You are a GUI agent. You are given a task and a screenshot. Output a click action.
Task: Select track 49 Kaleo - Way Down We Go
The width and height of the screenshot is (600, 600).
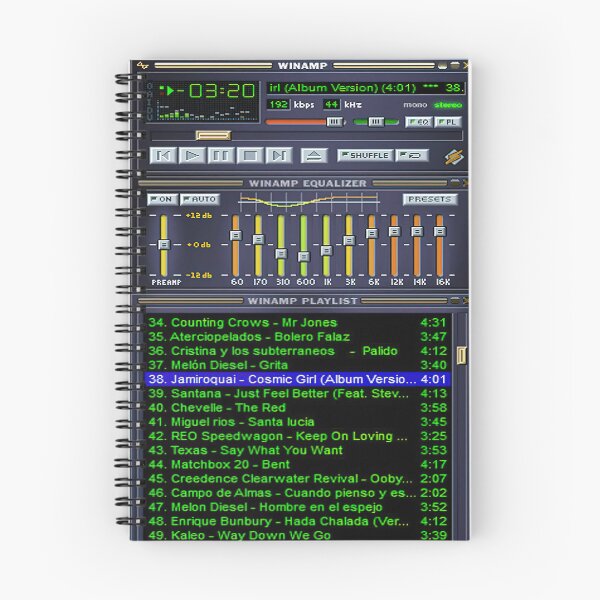pyautogui.click(x=298, y=534)
